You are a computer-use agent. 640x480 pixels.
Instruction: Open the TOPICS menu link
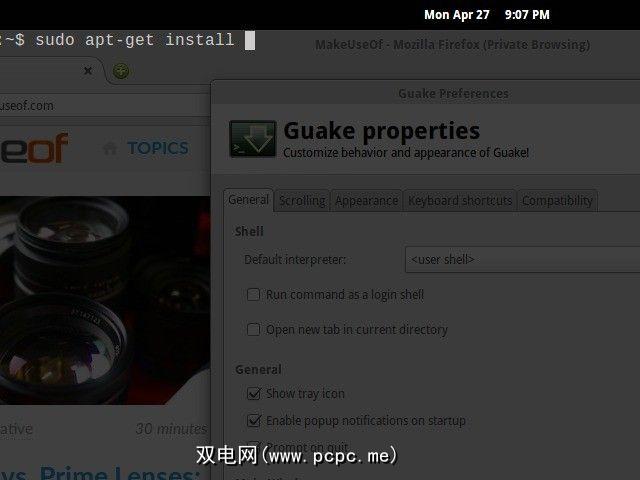coord(158,148)
